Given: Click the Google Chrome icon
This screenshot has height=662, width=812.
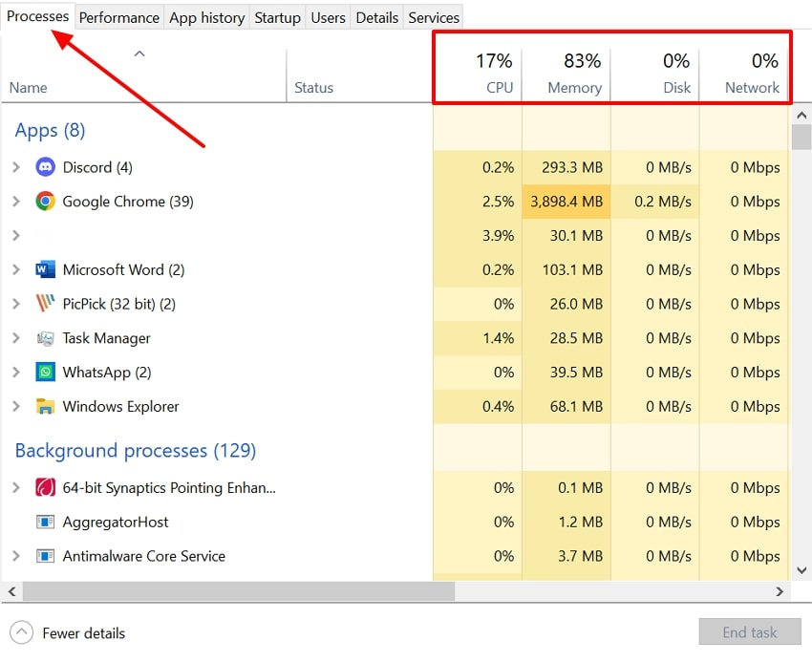Looking at the screenshot, I should click(45, 202).
